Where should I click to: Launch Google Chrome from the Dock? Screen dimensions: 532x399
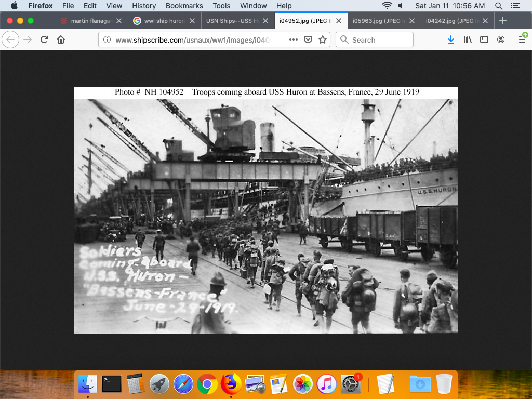tap(207, 384)
